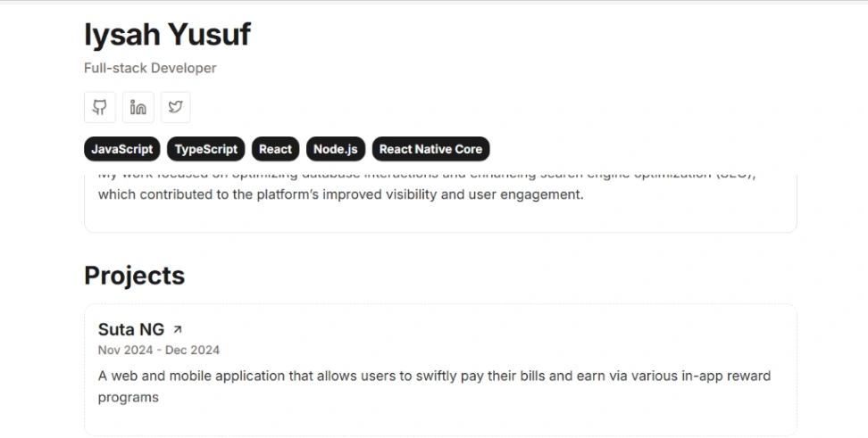Click the partially hidden text under badges
The width and height of the screenshot is (868, 438).
click(x=428, y=176)
